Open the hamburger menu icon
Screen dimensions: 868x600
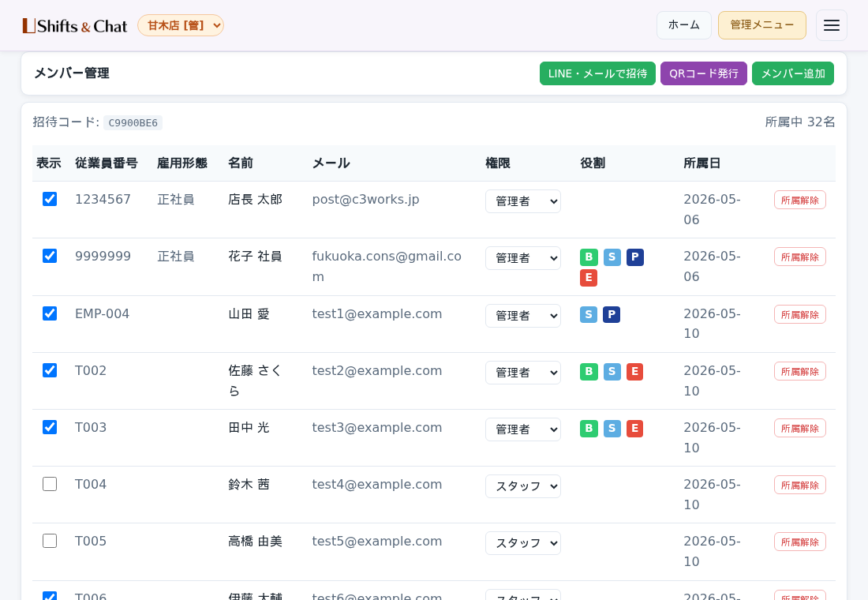pyautogui.click(x=832, y=25)
